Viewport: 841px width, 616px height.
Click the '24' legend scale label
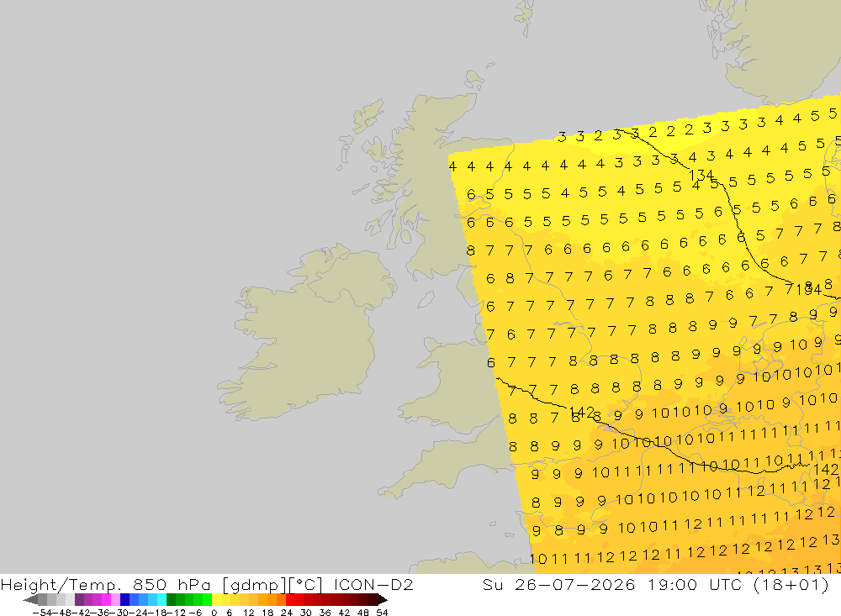point(287,613)
